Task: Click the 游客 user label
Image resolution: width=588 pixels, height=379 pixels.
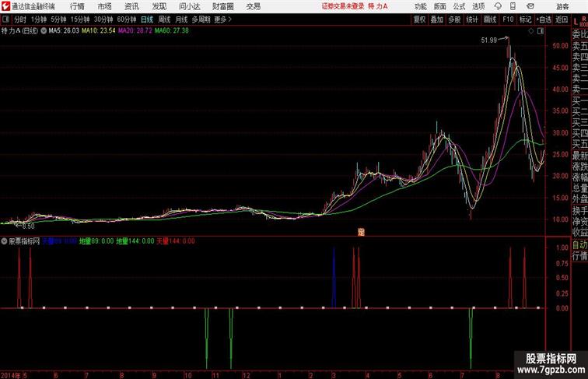Action: tap(562, 6)
